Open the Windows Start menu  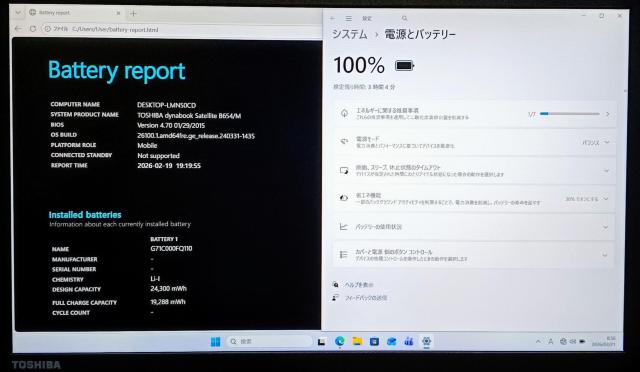tap(216, 341)
